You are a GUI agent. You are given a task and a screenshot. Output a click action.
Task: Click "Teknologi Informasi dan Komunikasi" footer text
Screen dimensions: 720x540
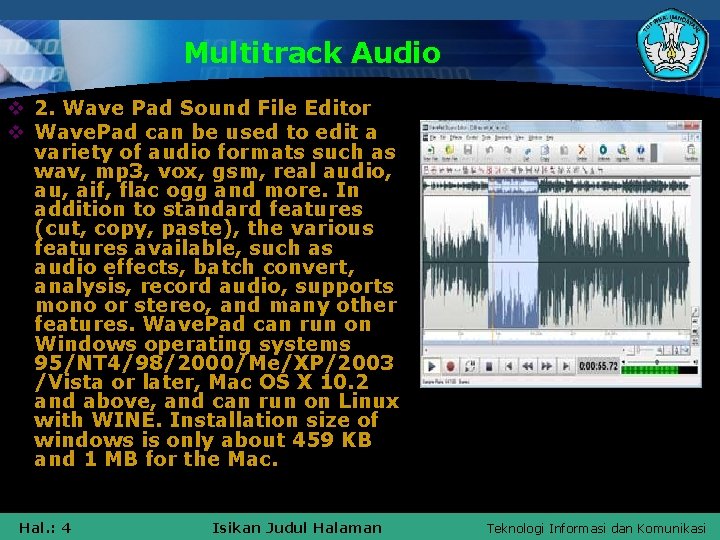tap(596, 529)
